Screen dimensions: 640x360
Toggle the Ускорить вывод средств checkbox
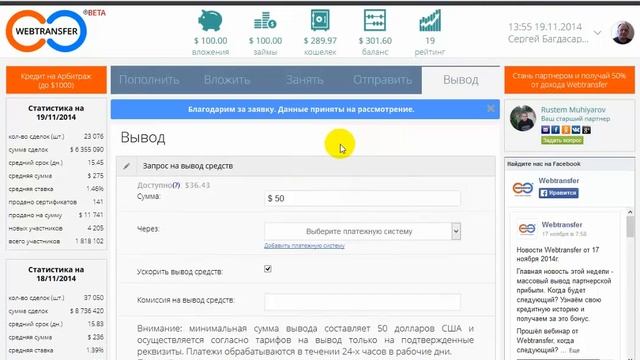tap(268, 269)
